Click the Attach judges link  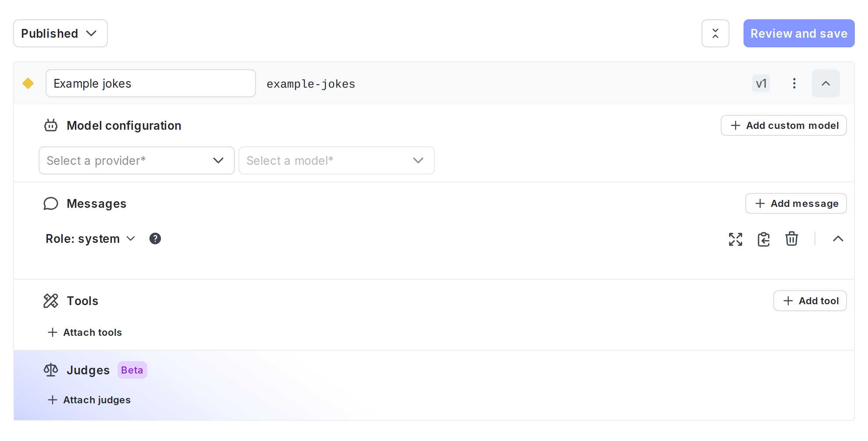[89, 400]
